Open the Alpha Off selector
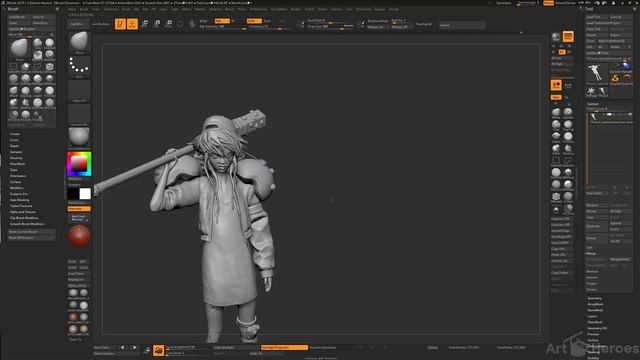 [79, 91]
